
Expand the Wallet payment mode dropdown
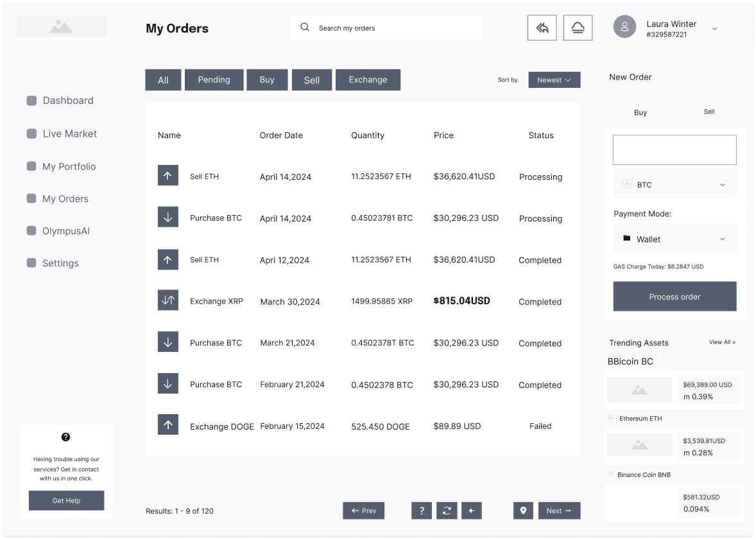674,239
